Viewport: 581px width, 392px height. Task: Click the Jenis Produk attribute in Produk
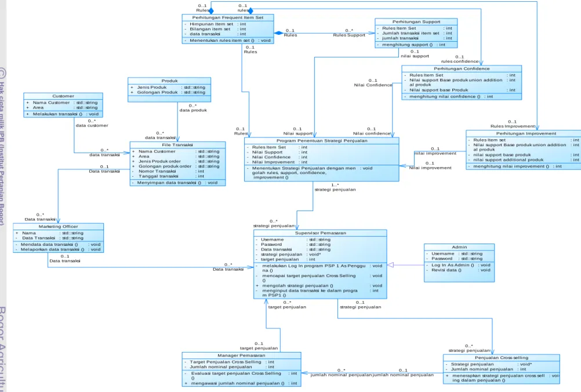pyautogui.click(x=151, y=88)
